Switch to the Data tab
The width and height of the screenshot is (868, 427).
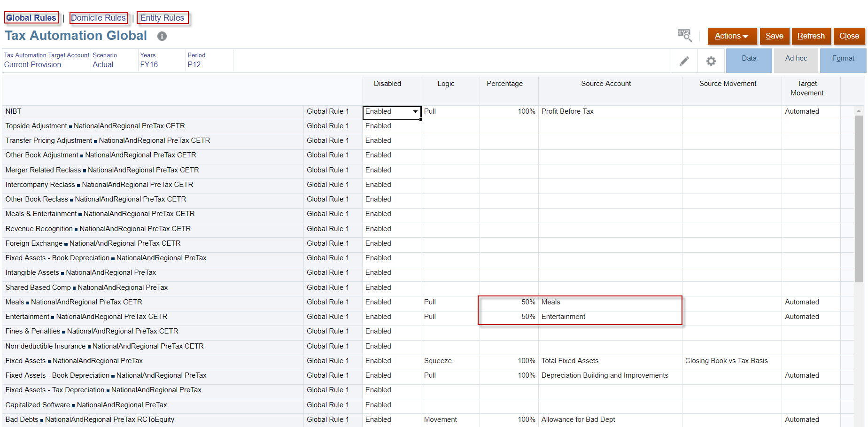749,59
